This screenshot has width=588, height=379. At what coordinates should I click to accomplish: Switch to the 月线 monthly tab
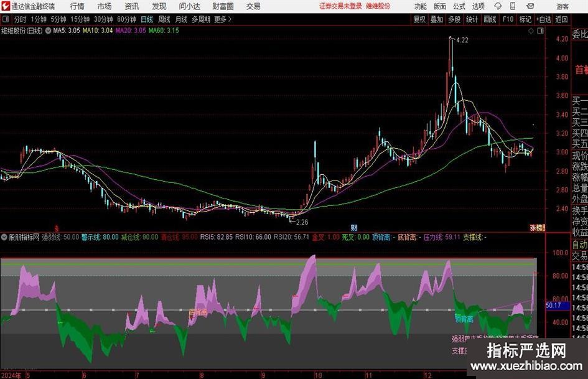tap(181, 19)
